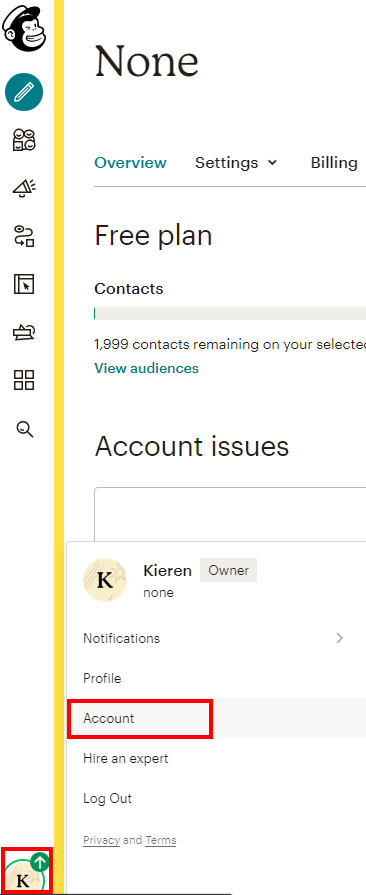Open the Content Studio icon

click(24, 332)
